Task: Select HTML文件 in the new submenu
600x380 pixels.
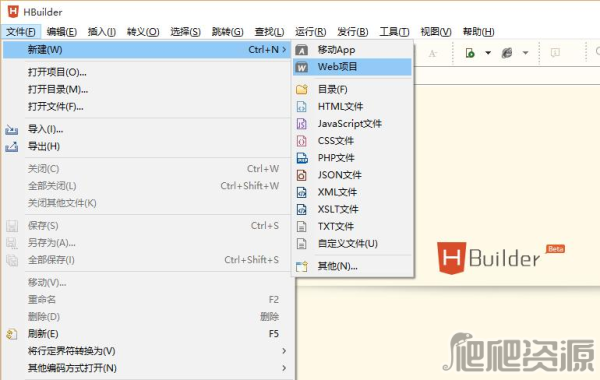Action: 352,106
